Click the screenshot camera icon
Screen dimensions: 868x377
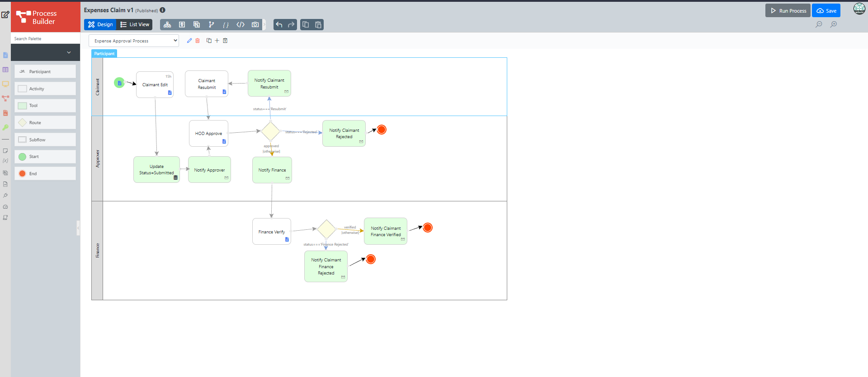255,25
